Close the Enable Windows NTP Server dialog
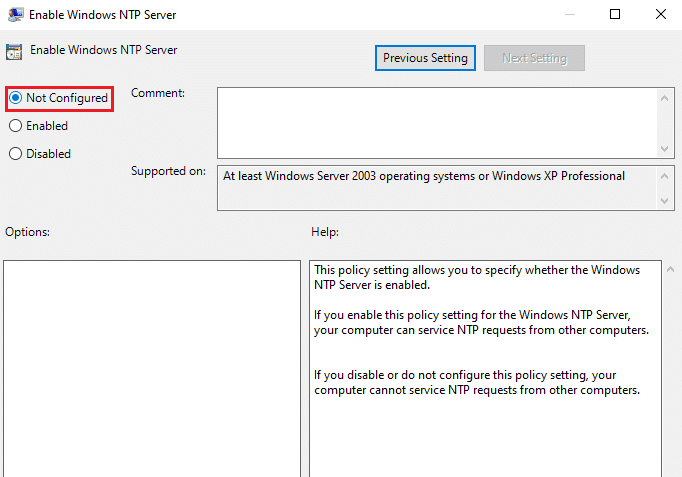682x477 pixels. point(660,14)
